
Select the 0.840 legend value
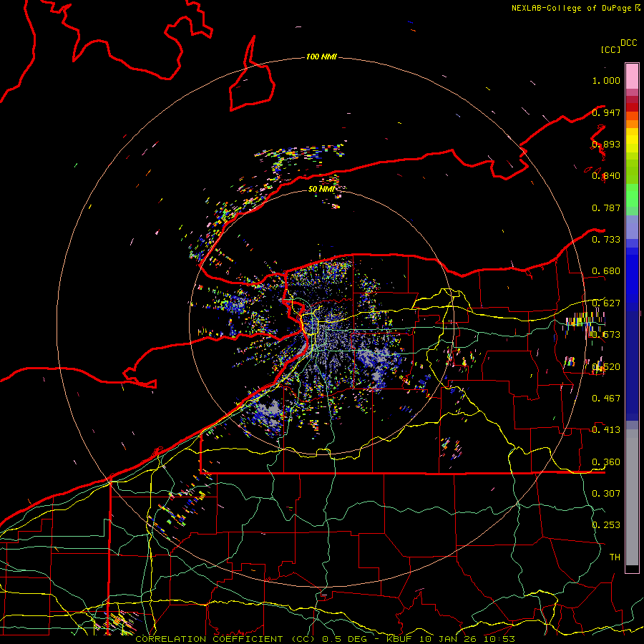606,176
